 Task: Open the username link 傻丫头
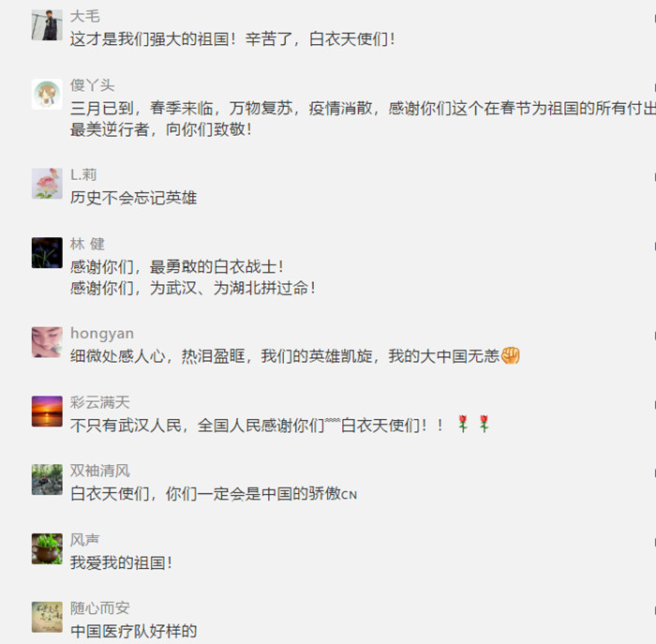[92, 85]
